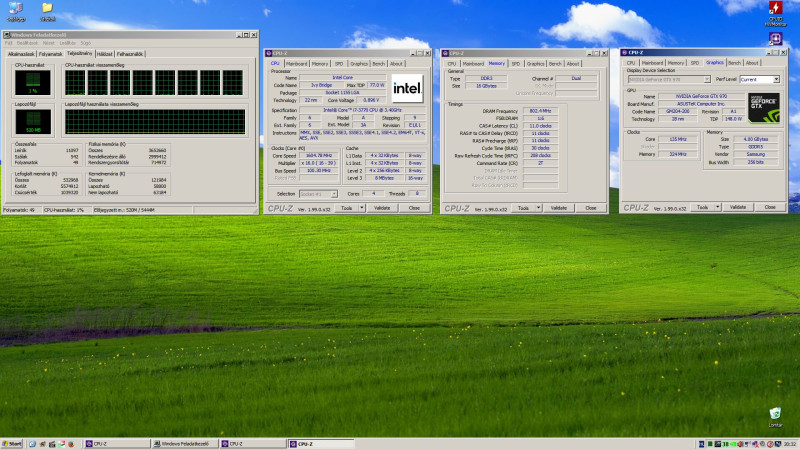
Task: Click the Intel logo in CPU-Z
Action: click(x=407, y=88)
